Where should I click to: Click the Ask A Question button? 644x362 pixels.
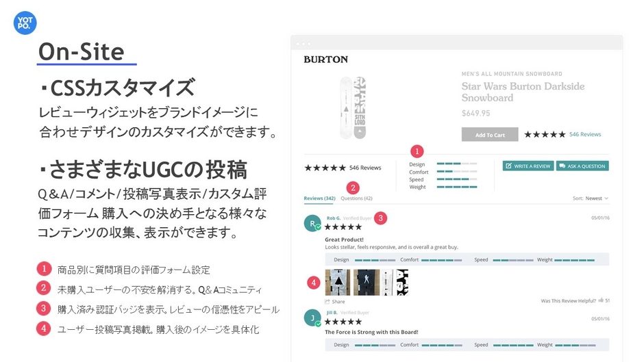[x=582, y=166]
